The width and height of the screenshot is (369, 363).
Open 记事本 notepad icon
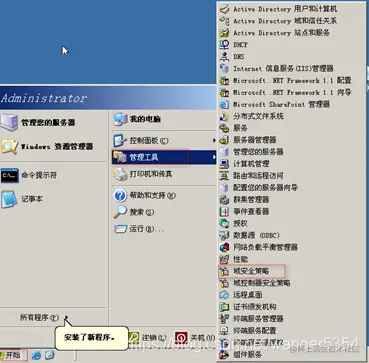click(x=9, y=199)
